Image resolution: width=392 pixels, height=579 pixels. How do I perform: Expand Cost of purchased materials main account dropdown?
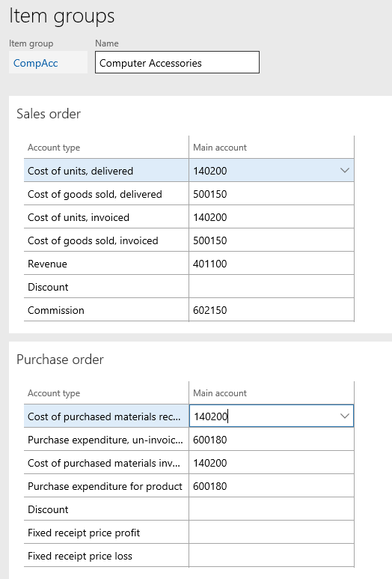[x=344, y=416]
